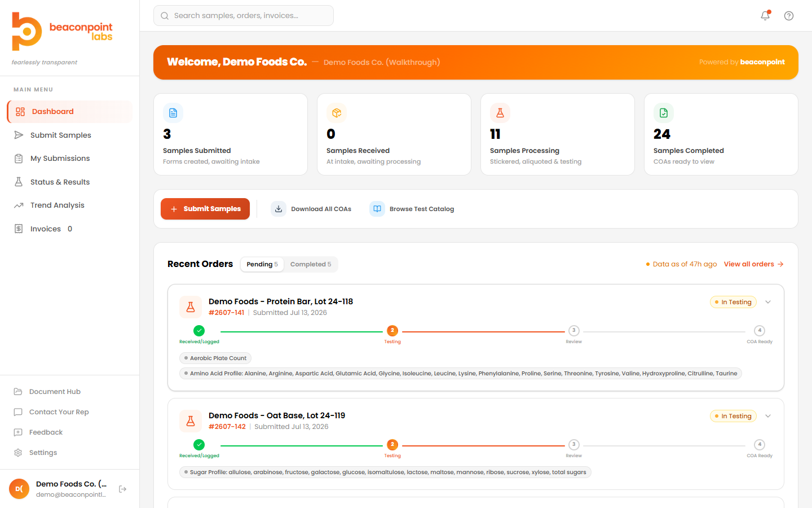Expand the Protein Bar Lot 24-118 order
Viewport: 812px width, 508px height.
(x=768, y=302)
